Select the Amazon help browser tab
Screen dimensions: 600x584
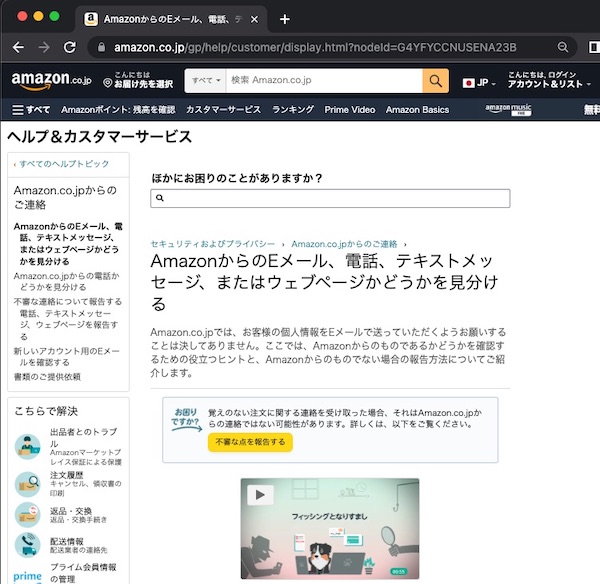pos(172,19)
